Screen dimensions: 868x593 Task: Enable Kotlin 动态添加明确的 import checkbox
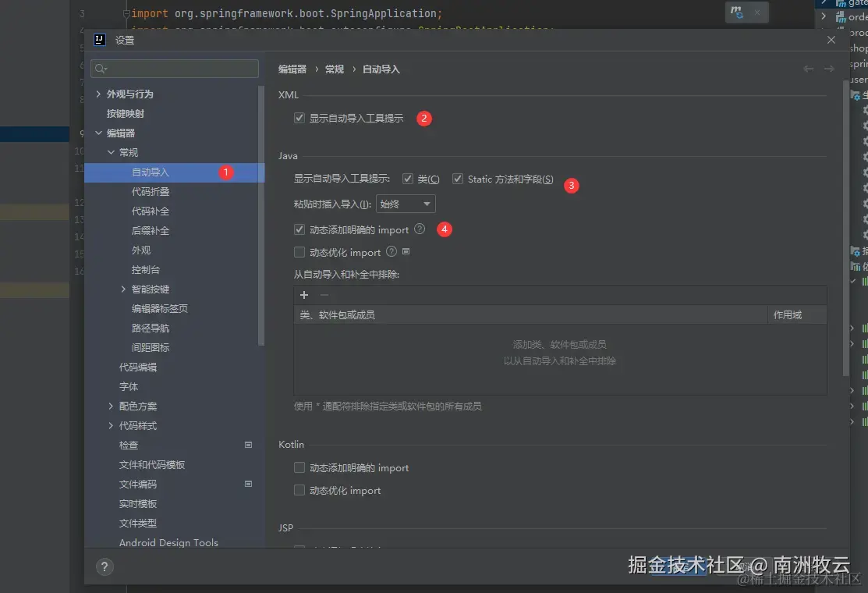coord(299,467)
